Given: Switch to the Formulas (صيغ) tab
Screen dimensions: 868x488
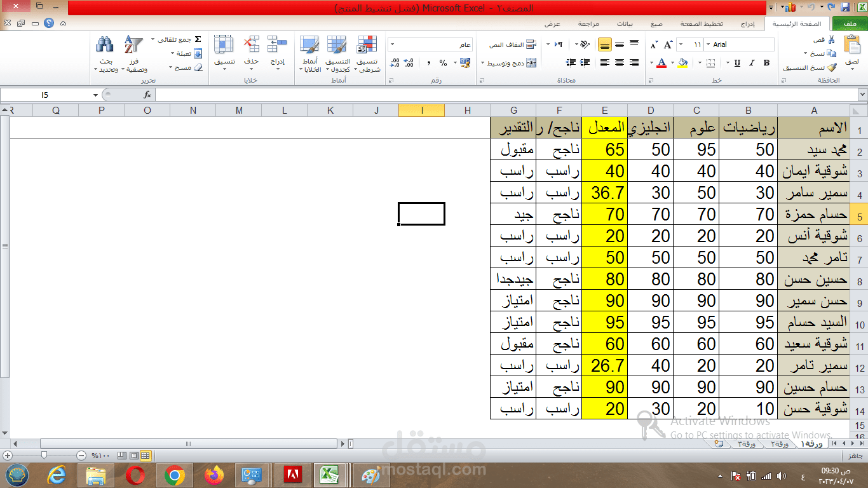Looking at the screenshot, I should pos(656,24).
